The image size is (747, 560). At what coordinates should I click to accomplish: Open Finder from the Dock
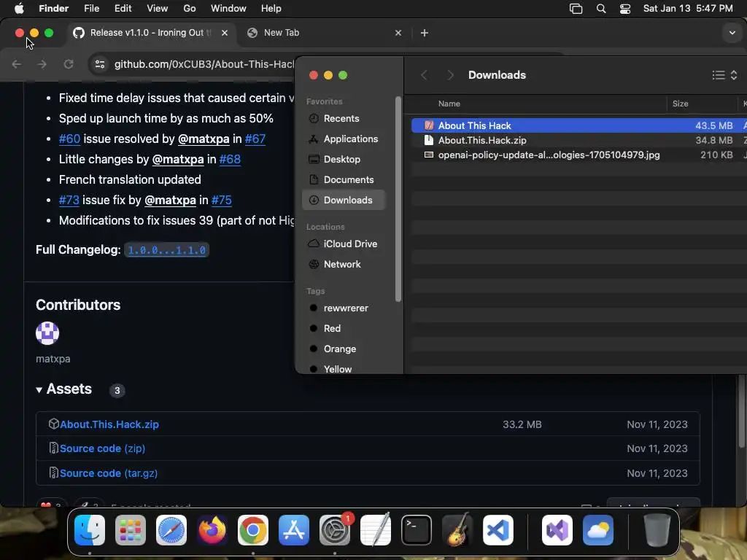point(90,530)
